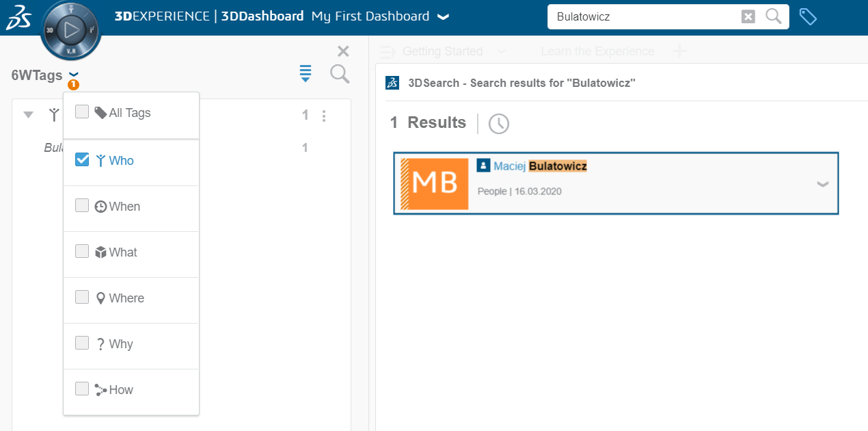Collapse the 6WTags category dropdown
Screen dimensions: 868x431
pos(74,75)
